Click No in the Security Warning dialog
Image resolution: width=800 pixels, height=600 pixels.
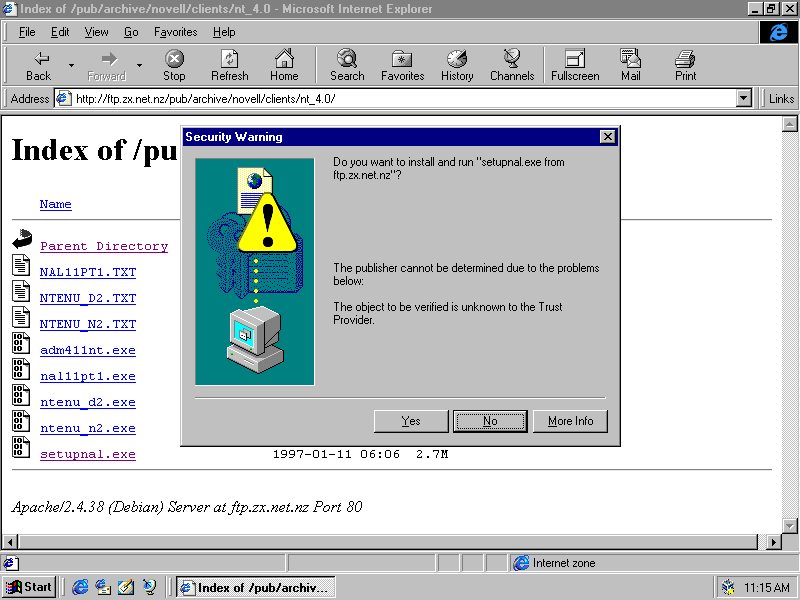(490, 421)
